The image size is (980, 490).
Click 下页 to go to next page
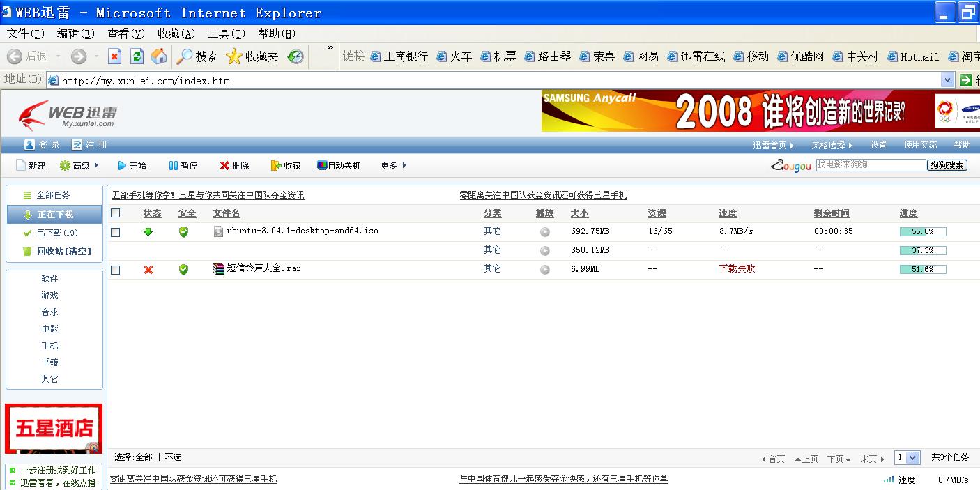(839, 459)
